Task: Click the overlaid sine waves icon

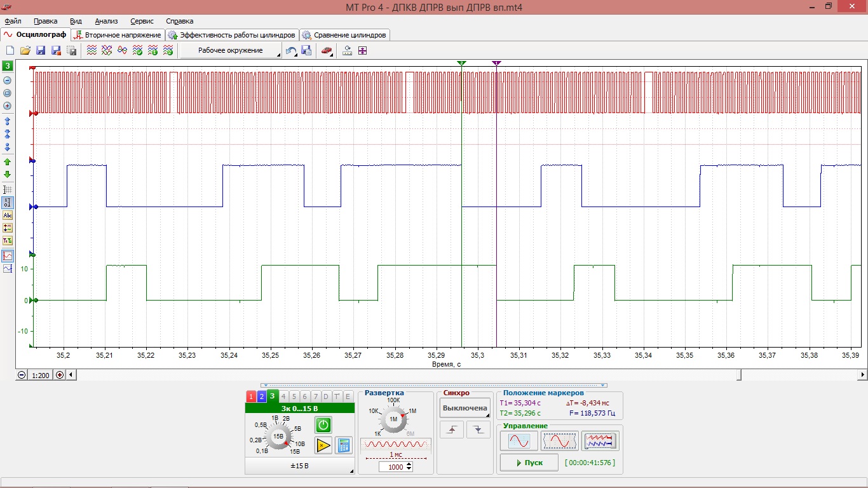Action: [122, 51]
